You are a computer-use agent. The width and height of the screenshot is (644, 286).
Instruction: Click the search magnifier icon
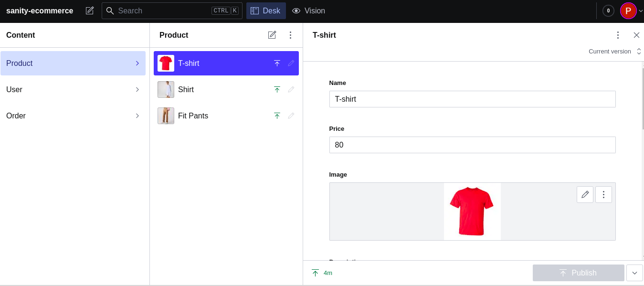click(110, 11)
